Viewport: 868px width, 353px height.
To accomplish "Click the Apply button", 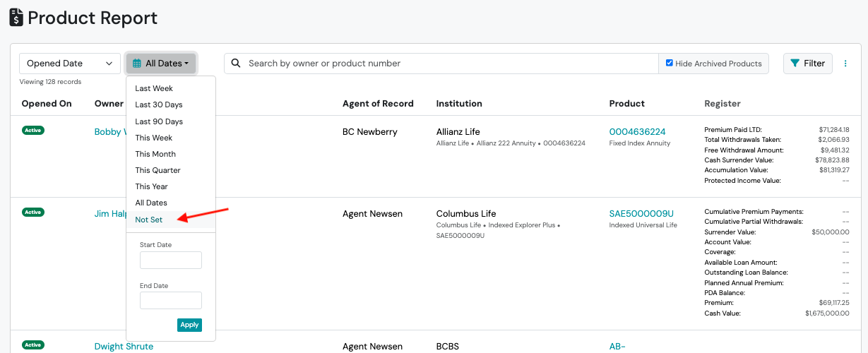I will [x=189, y=325].
